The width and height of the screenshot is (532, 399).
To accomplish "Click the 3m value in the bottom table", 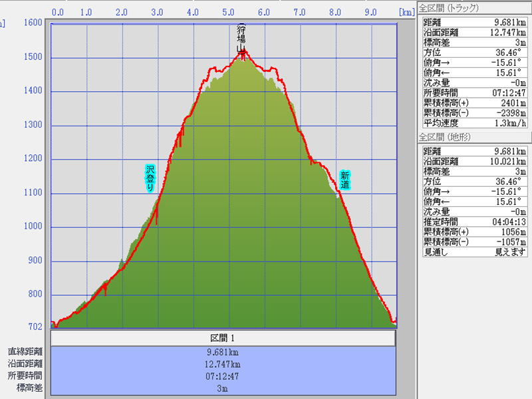I will [x=223, y=388].
